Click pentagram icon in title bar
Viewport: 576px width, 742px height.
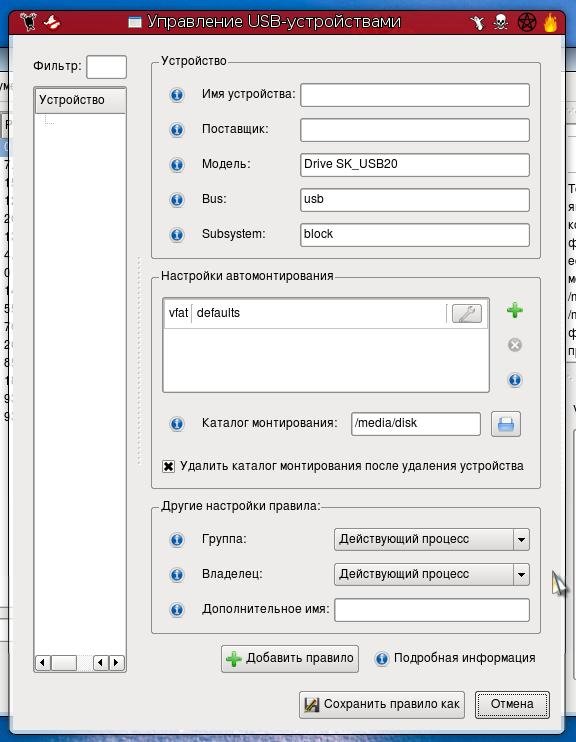click(526, 22)
